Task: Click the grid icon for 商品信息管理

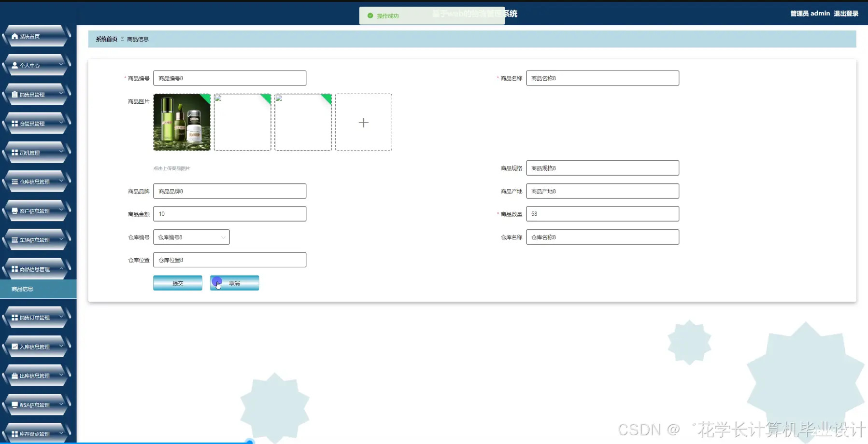Action: 14,269
